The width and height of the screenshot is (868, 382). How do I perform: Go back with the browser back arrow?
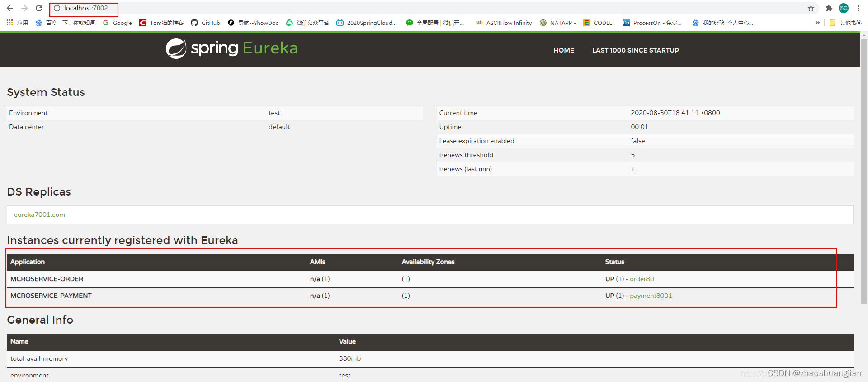pos(10,8)
